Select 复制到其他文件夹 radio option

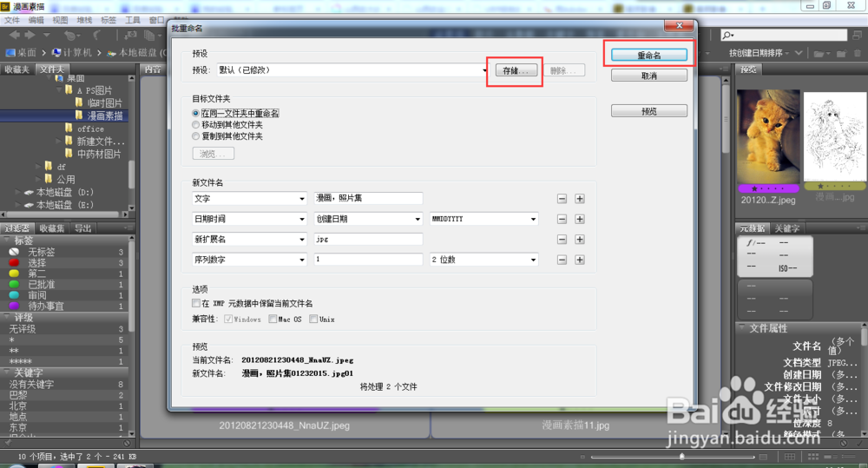[x=195, y=136]
